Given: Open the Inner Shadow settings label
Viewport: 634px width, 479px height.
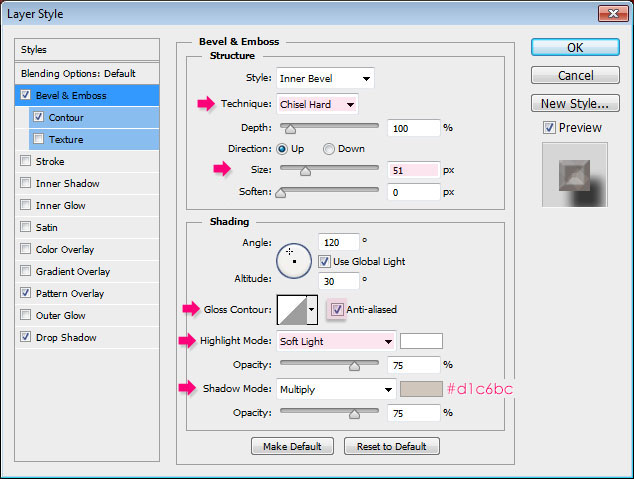Looking at the screenshot, I should click(68, 184).
